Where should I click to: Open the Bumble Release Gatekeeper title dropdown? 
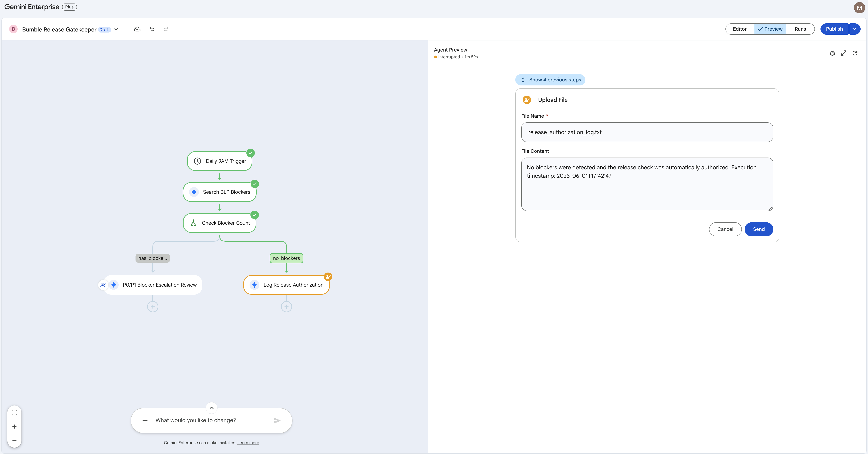click(116, 29)
